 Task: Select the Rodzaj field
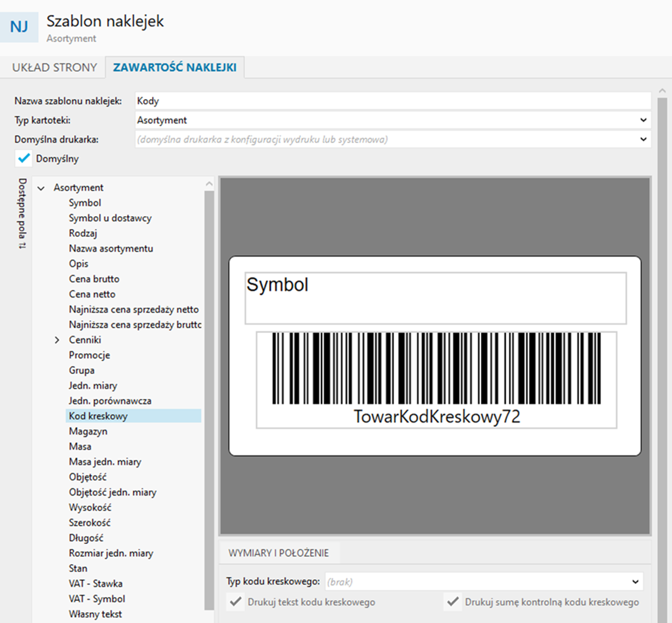pos(83,233)
